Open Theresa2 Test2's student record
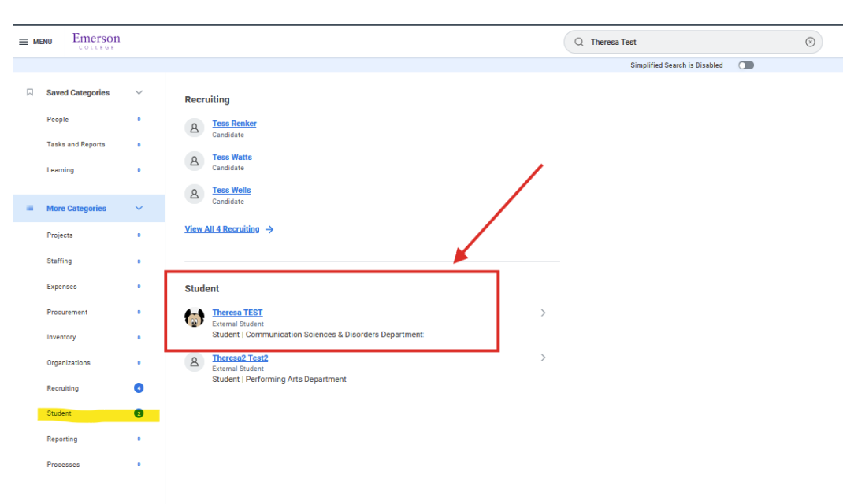This screenshot has height=504, width=843. [240, 358]
